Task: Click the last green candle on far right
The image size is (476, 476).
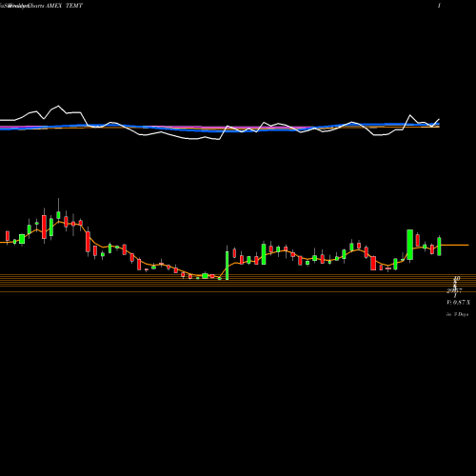Action: click(x=440, y=247)
